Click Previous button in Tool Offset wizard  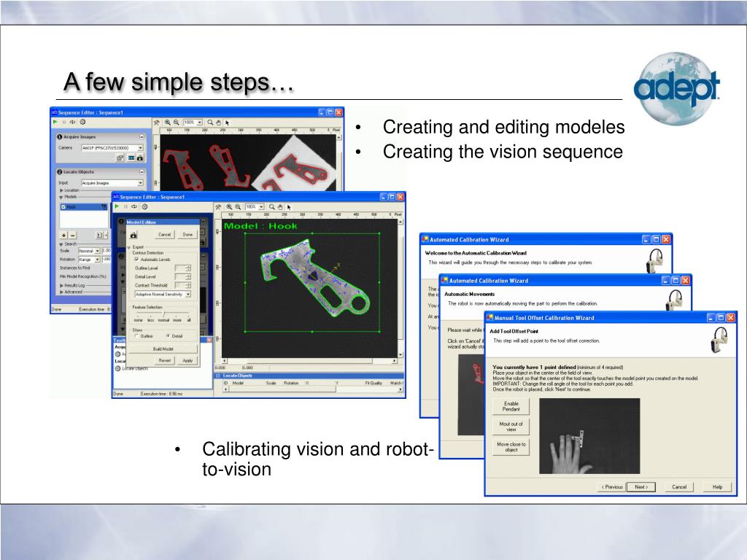[x=612, y=486]
